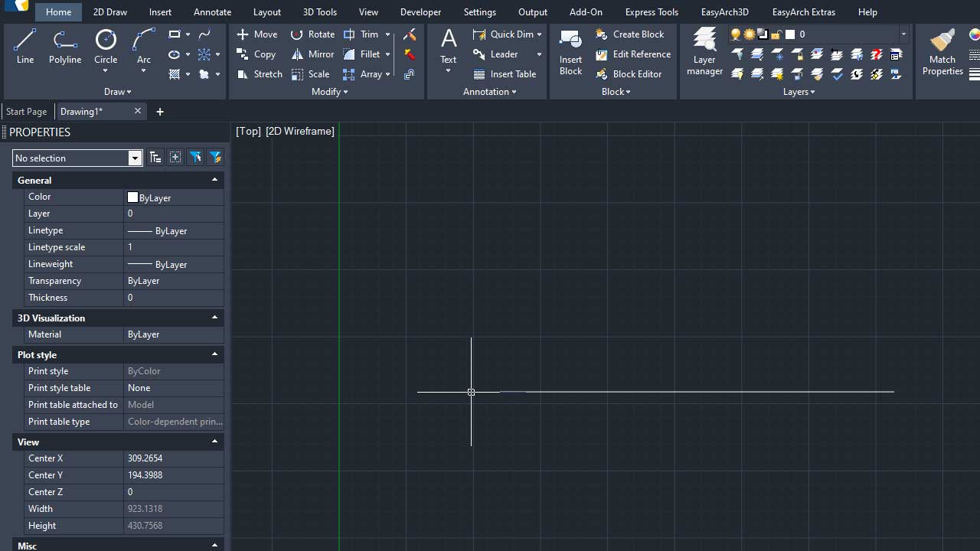Click the Create Block button
Viewport: 980px width, 551px height.
click(630, 34)
